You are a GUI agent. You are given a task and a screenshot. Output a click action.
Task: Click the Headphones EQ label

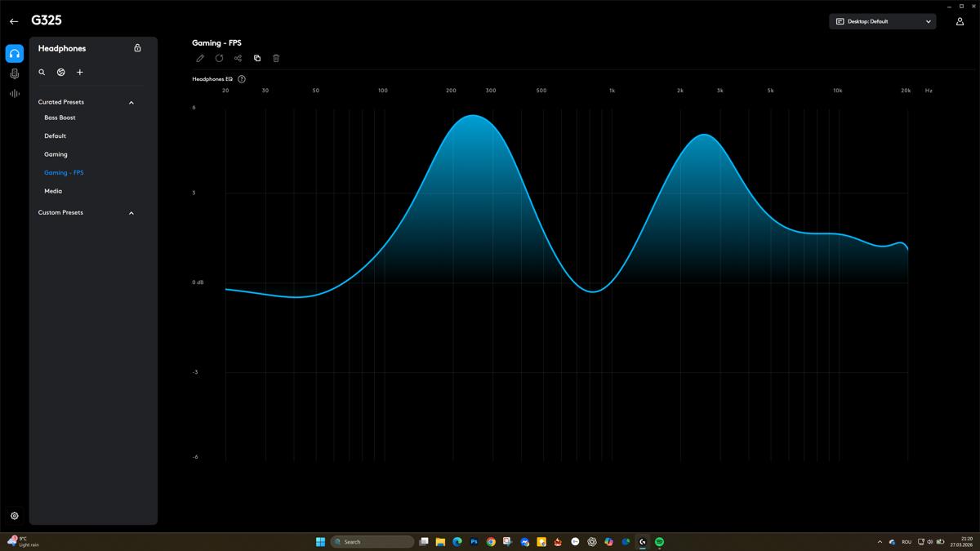[x=212, y=79]
